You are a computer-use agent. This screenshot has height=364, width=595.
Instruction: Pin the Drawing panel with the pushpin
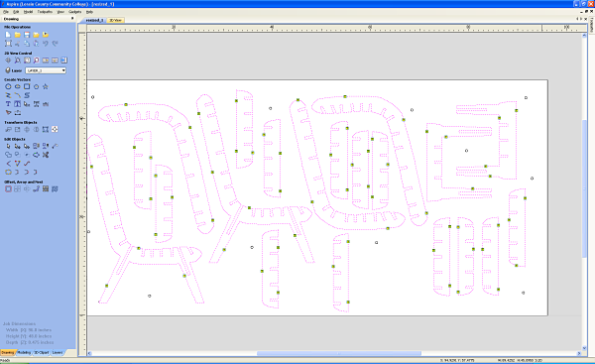(72, 19)
